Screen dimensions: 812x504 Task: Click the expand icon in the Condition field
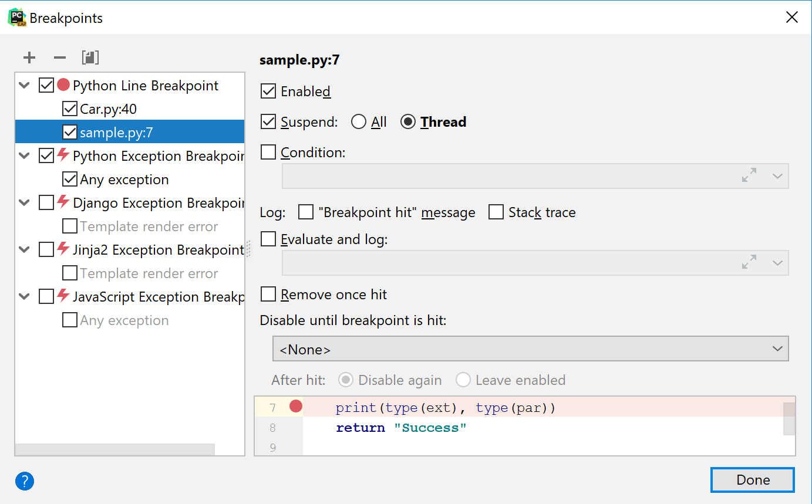(749, 176)
